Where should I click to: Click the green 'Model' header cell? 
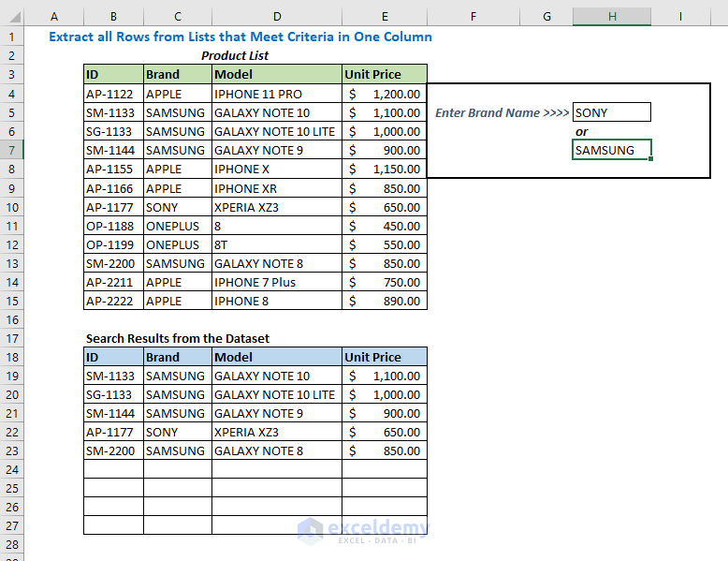[277, 74]
